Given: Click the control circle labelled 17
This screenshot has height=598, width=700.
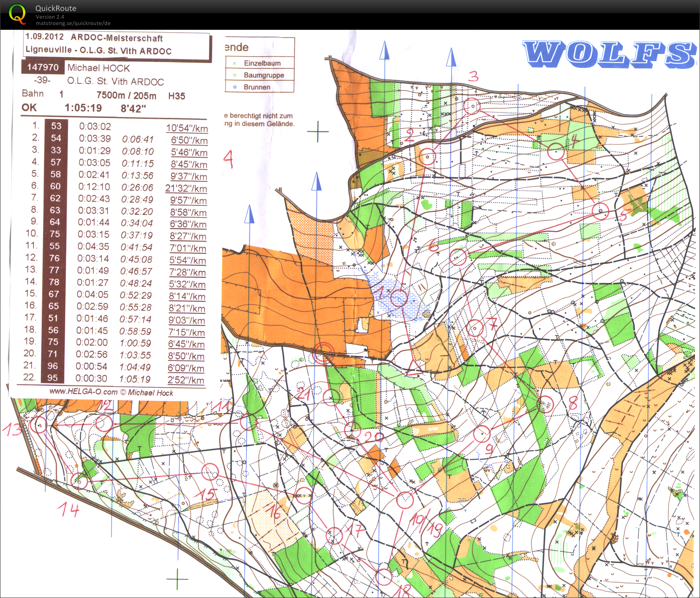Looking at the screenshot, I should 334,535.
